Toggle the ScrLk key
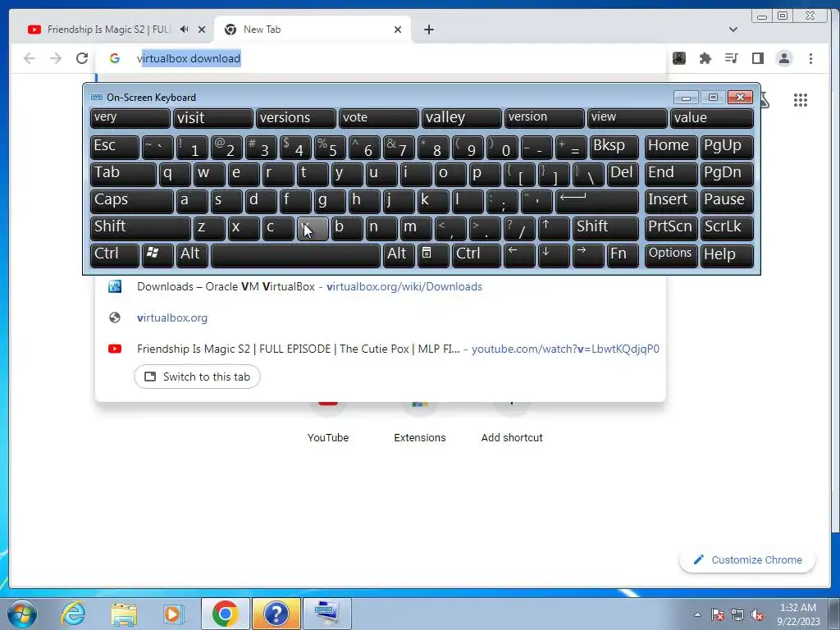The height and width of the screenshot is (630, 840). [x=727, y=228]
